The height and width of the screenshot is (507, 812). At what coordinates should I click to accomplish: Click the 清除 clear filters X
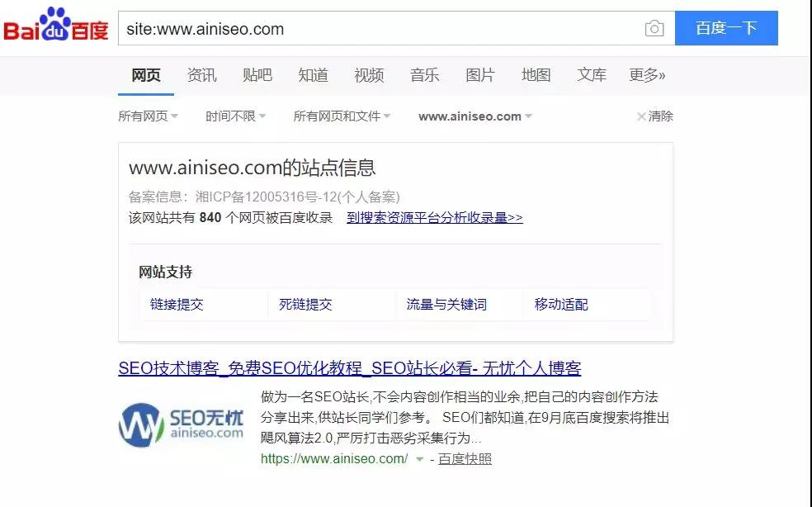[655, 116]
